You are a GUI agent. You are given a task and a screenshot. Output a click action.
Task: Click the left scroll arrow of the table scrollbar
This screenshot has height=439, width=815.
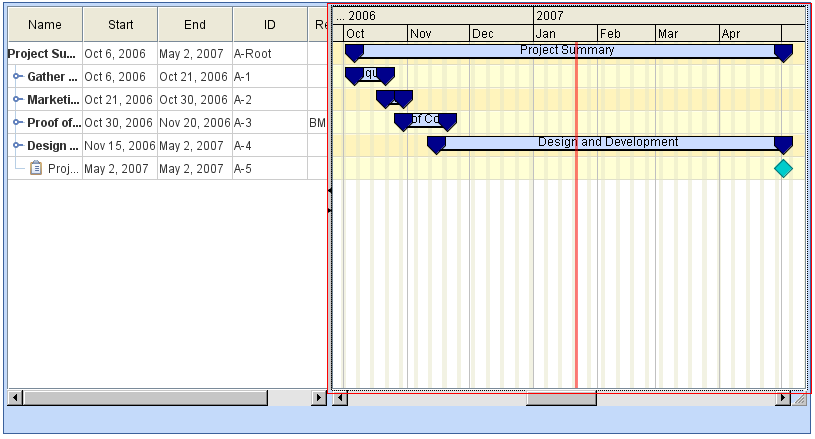click(14, 398)
